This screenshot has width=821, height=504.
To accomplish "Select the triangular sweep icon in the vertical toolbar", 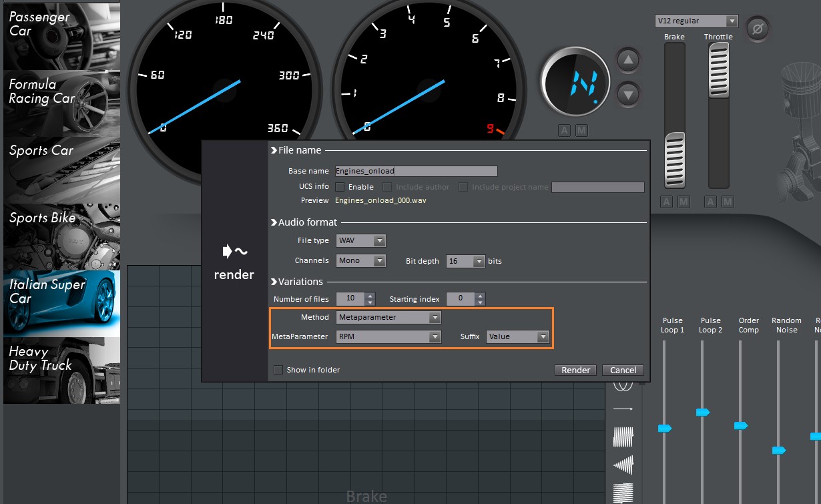I will [x=623, y=465].
